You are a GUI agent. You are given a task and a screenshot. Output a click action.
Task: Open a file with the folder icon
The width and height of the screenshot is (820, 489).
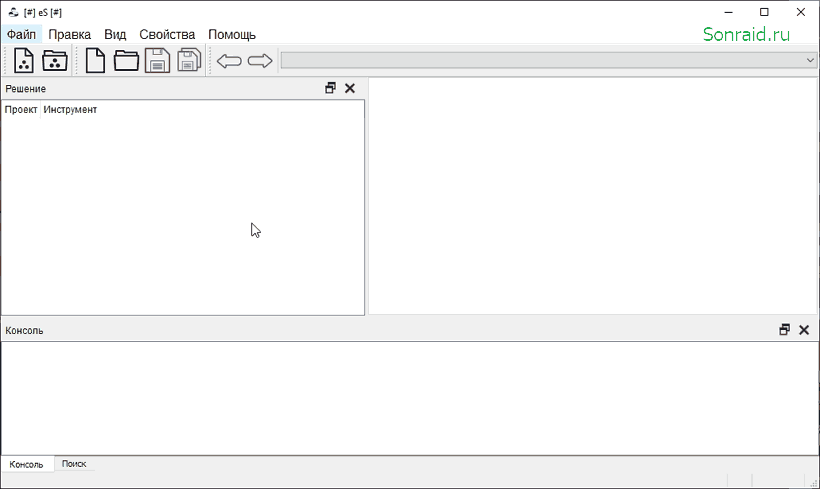126,61
